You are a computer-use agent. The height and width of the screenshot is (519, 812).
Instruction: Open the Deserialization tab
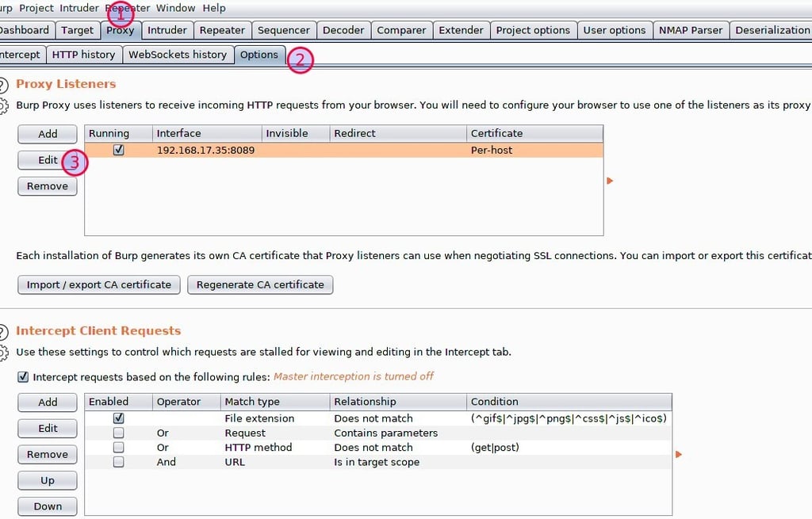coord(772,30)
